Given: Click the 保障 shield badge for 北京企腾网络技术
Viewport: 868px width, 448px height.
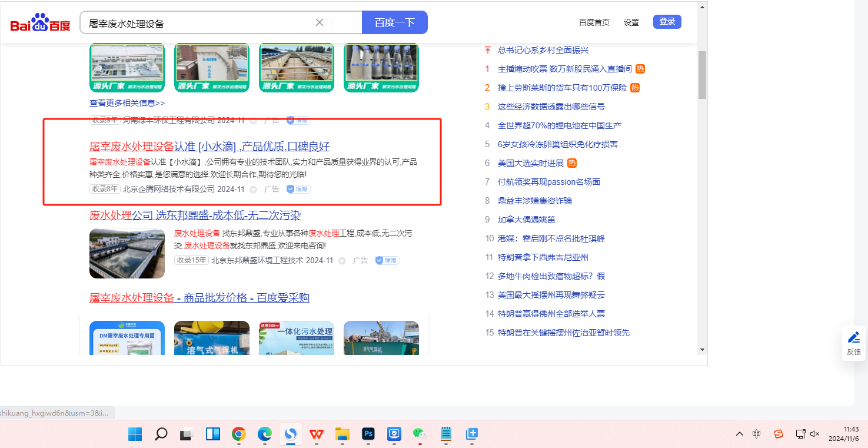Looking at the screenshot, I should [298, 189].
